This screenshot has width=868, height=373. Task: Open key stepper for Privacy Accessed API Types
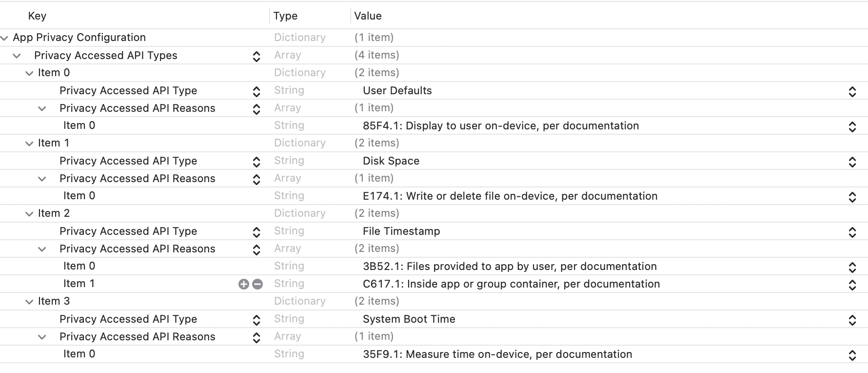point(256,56)
